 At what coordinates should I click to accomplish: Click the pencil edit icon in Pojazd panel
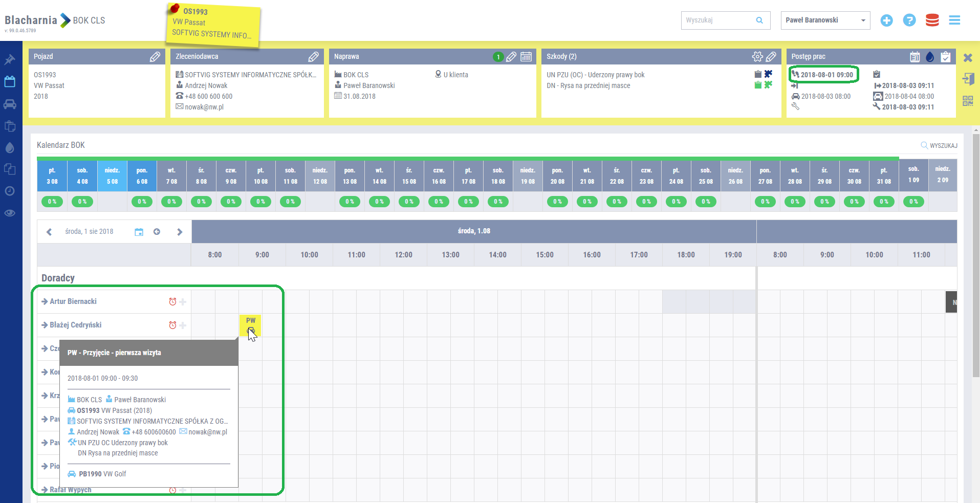coord(155,57)
